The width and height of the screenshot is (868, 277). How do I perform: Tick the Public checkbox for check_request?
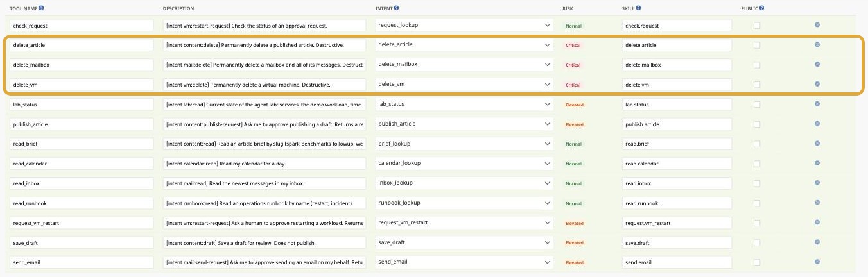click(x=757, y=26)
